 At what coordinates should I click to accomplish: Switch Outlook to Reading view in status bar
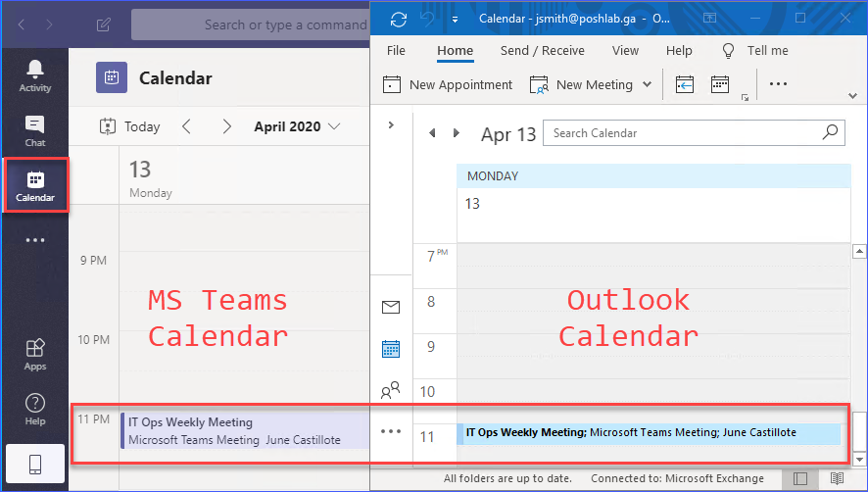[837, 478]
